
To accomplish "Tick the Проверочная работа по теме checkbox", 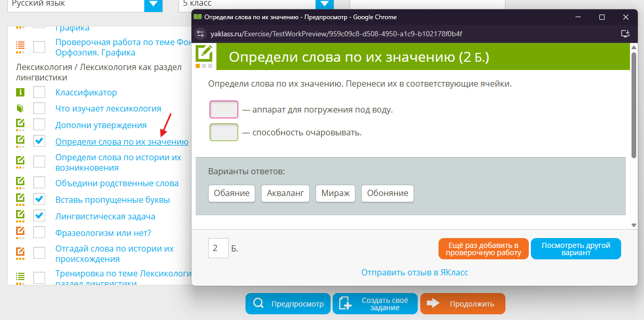I will pos(39,47).
